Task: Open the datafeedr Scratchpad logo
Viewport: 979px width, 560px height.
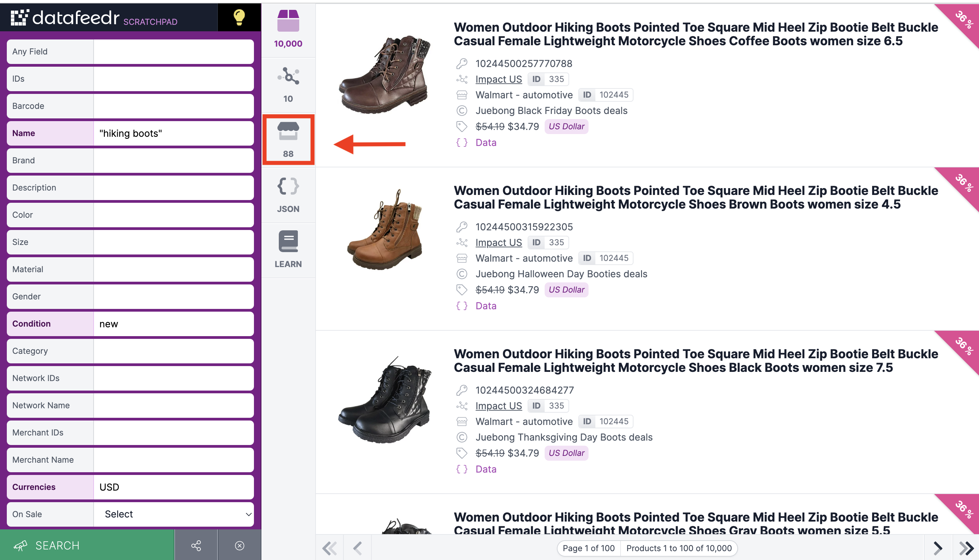Action: click(x=94, y=18)
